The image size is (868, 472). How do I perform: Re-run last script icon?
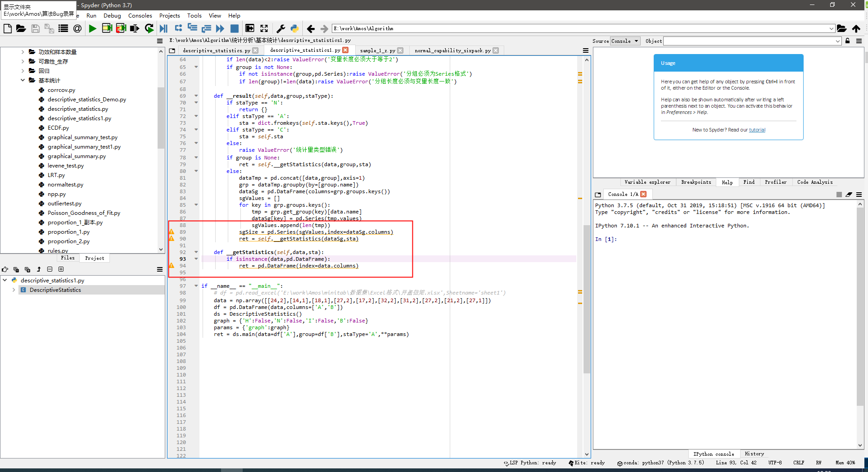[149, 28]
